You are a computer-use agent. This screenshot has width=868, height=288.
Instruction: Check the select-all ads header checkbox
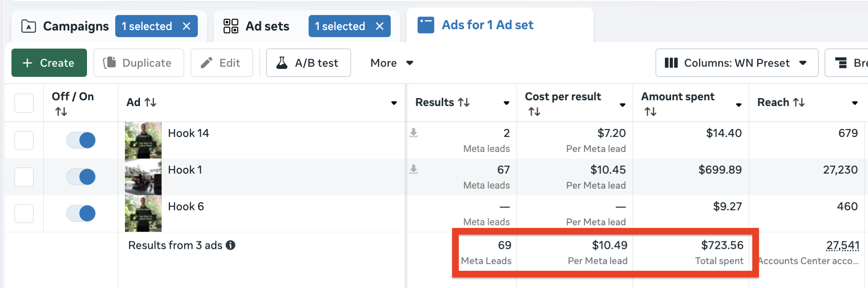24,103
